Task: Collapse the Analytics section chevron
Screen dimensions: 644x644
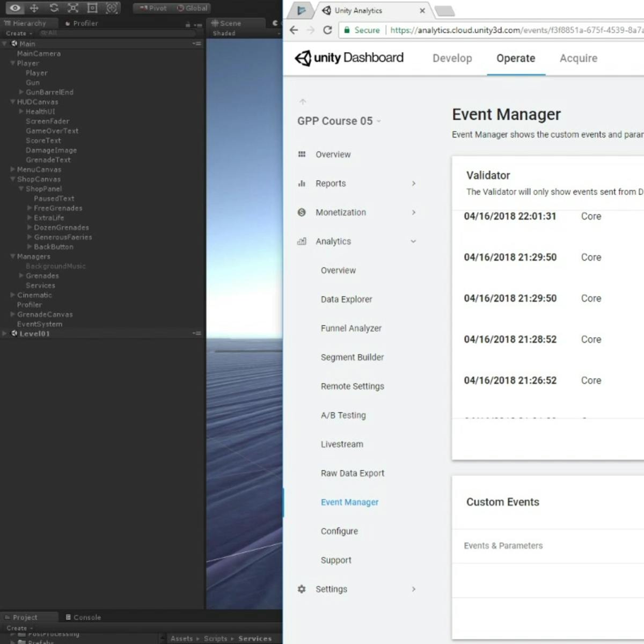Action: 414,241
